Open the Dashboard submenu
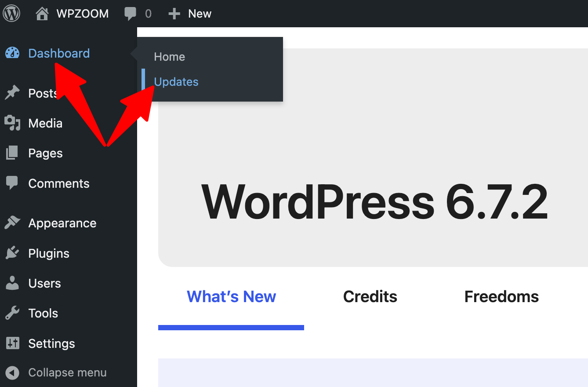 (58, 53)
